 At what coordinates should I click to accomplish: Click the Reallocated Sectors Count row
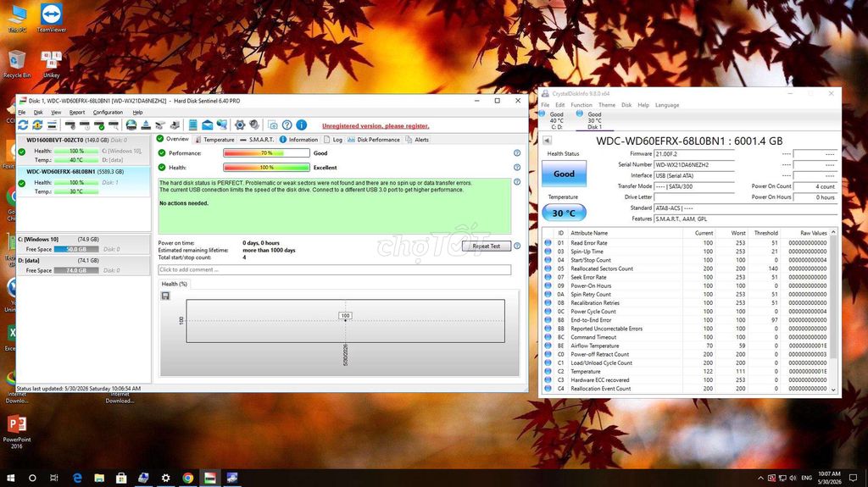pyautogui.click(x=685, y=268)
